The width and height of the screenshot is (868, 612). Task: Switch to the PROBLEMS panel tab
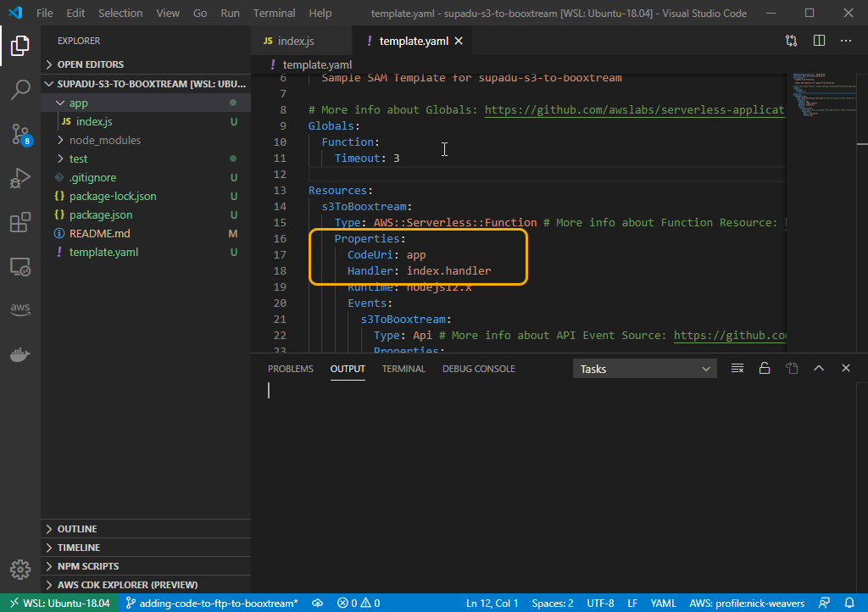pos(291,369)
